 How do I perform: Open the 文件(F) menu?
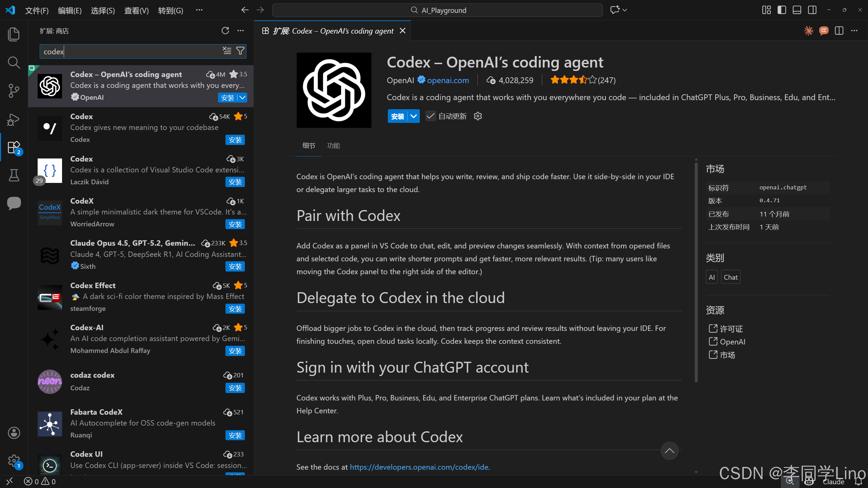click(37, 11)
